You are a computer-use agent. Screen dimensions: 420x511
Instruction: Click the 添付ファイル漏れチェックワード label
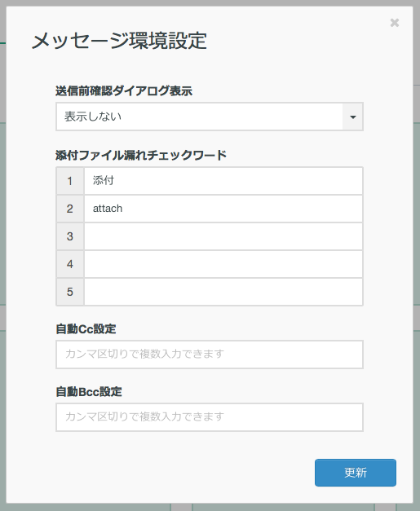(141, 155)
